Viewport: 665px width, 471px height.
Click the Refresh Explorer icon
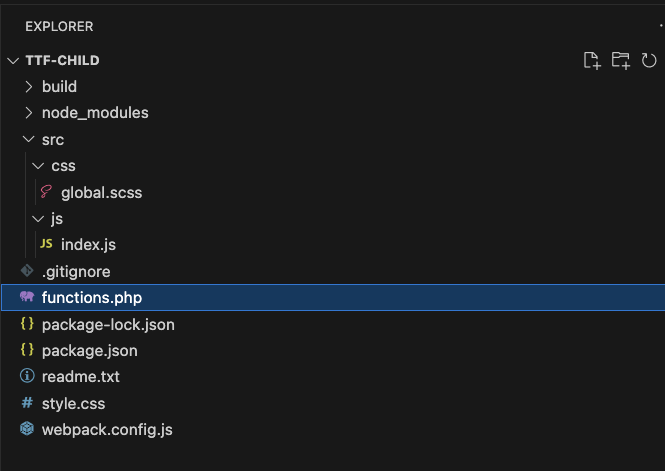(x=649, y=60)
